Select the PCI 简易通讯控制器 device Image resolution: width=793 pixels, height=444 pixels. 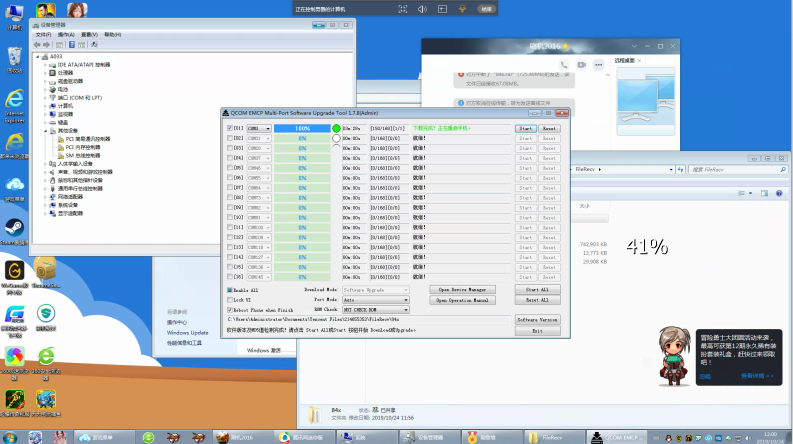coord(87,139)
